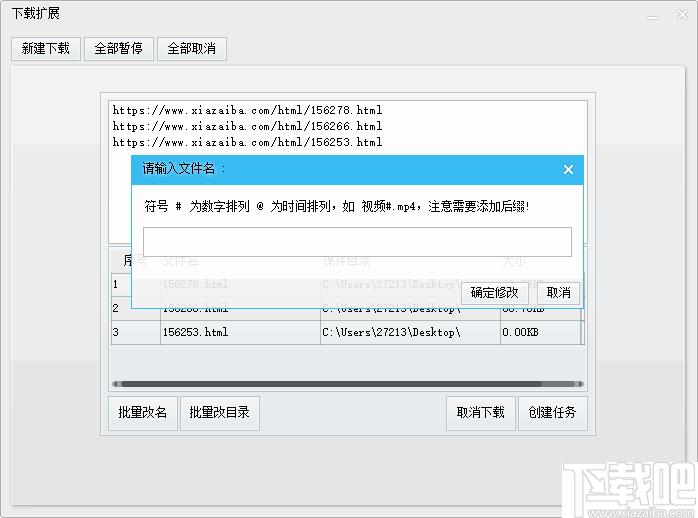The width and height of the screenshot is (698, 518).
Task: Click the URL ending in 156278.html
Action: [x=247, y=110]
